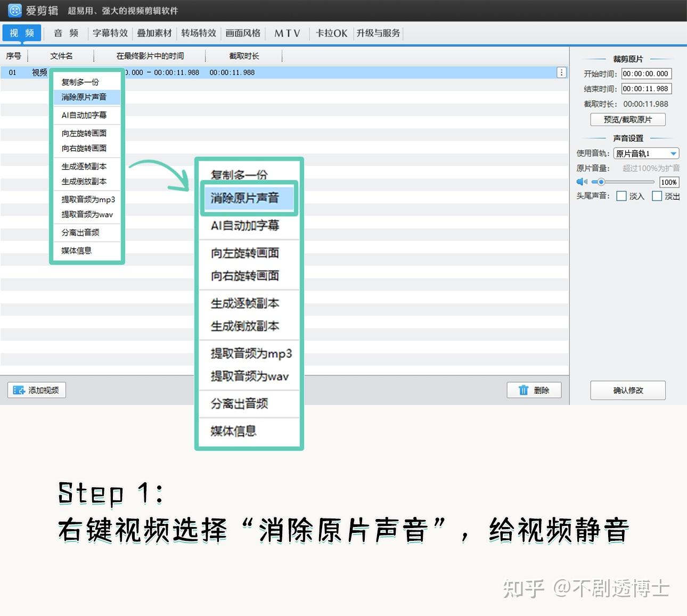Select the 01 sequence number in the video row
This screenshot has width=687, height=616.
coord(13,72)
